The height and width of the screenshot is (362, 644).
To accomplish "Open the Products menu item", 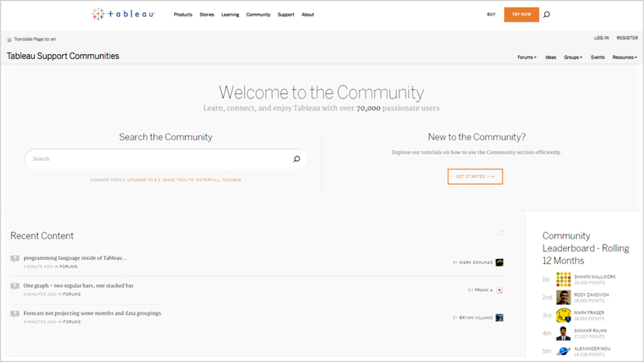I will [x=183, y=14].
